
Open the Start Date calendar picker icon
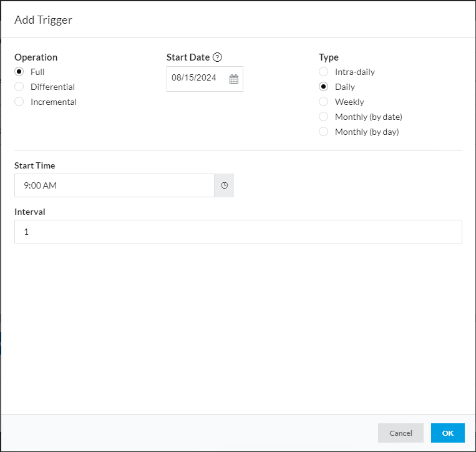click(234, 79)
